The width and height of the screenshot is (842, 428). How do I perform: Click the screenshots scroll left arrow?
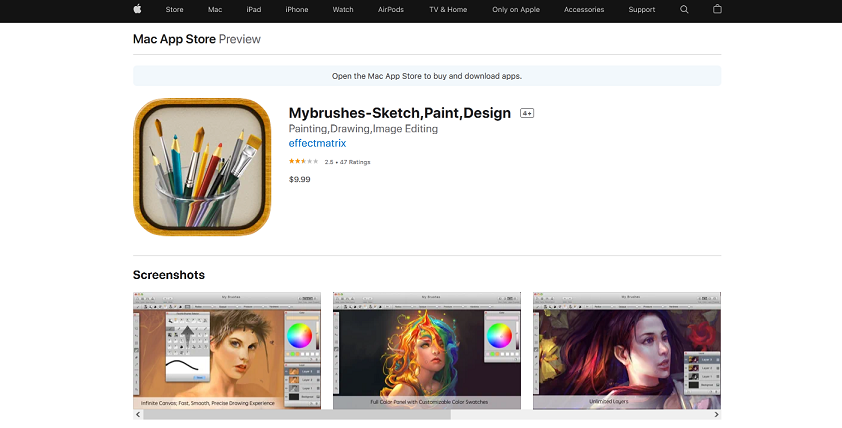tap(138, 414)
